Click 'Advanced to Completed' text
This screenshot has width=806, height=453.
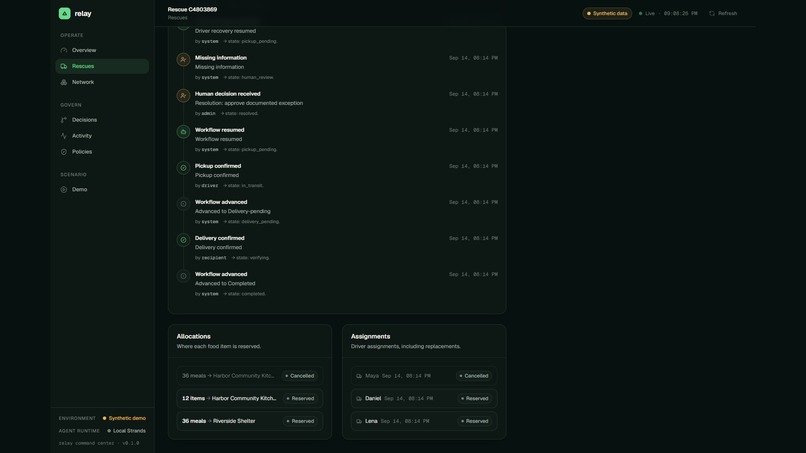[225, 283]
